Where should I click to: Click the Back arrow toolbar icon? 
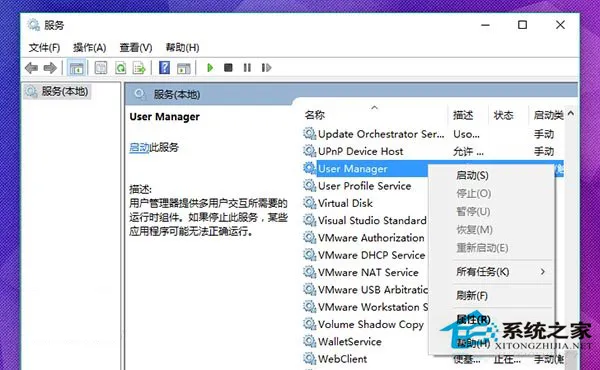pos(31,68)
